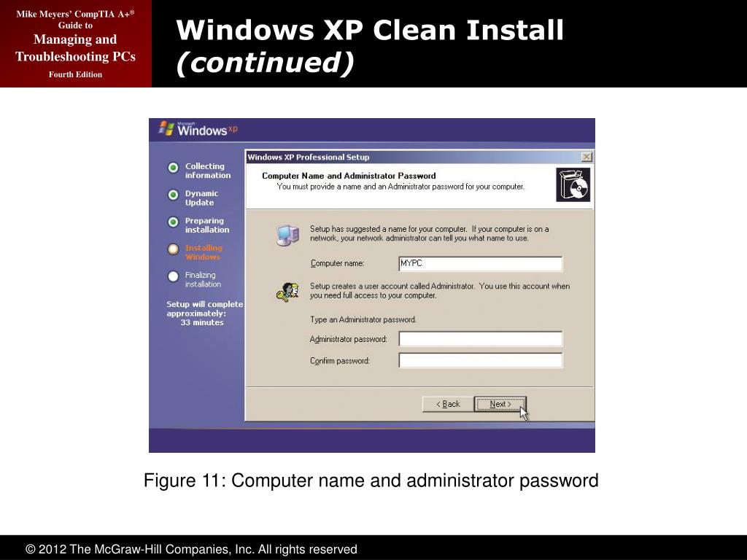This screenshot has height=560, width=747.
Task: Click the setup CD box icon in dialog header
Action: coord(573,184)
